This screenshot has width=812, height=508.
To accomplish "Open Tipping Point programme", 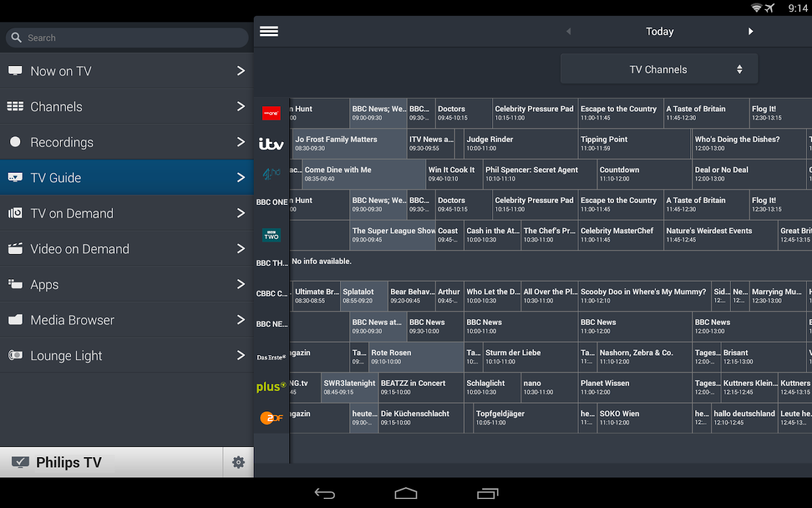I will [634, 144].
